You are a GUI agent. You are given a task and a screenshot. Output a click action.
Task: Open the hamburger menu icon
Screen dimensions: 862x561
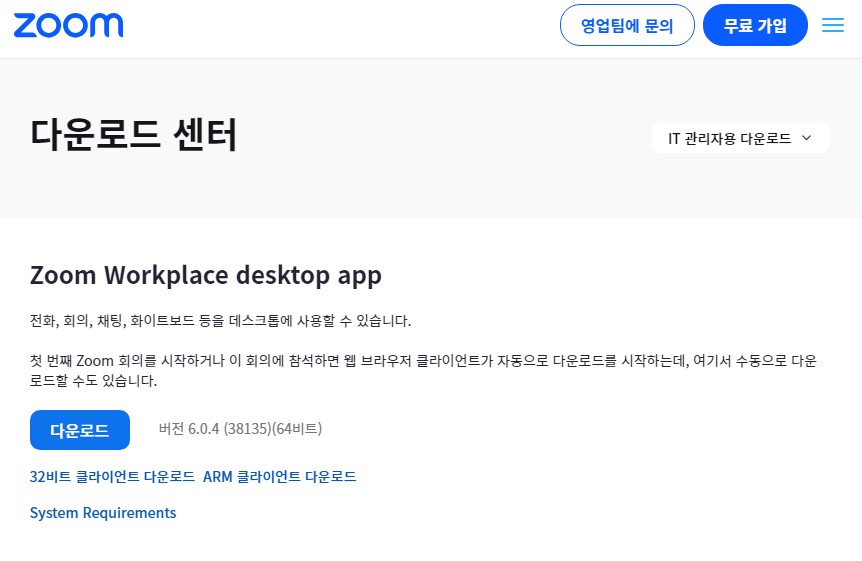pyautogui.click(x=832, y=25)
